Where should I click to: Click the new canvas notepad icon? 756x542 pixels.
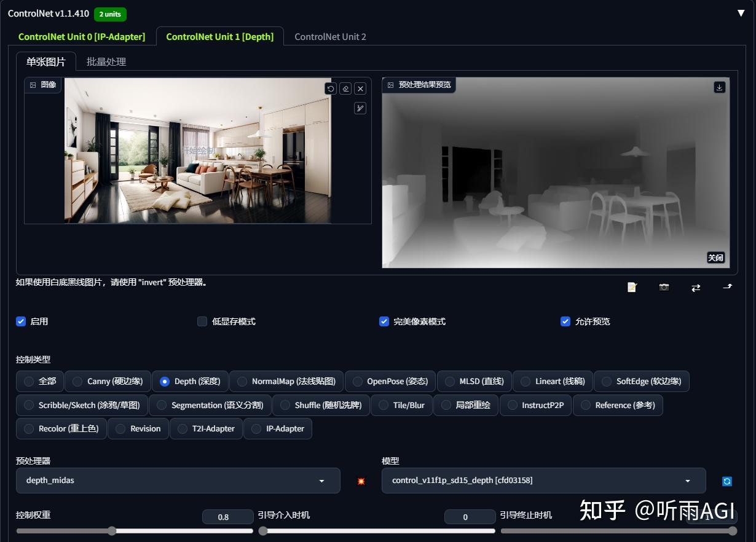tap(632, 287)
